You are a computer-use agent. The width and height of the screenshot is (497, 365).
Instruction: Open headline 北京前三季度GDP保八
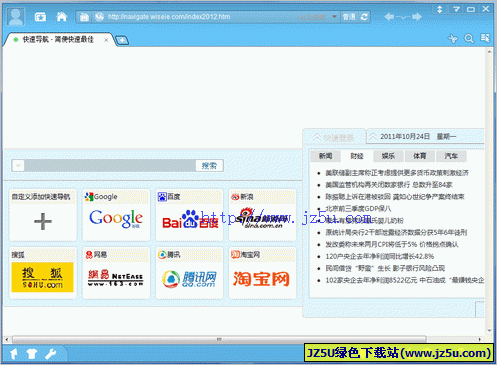pyautogui.click(x=358, y=209)
